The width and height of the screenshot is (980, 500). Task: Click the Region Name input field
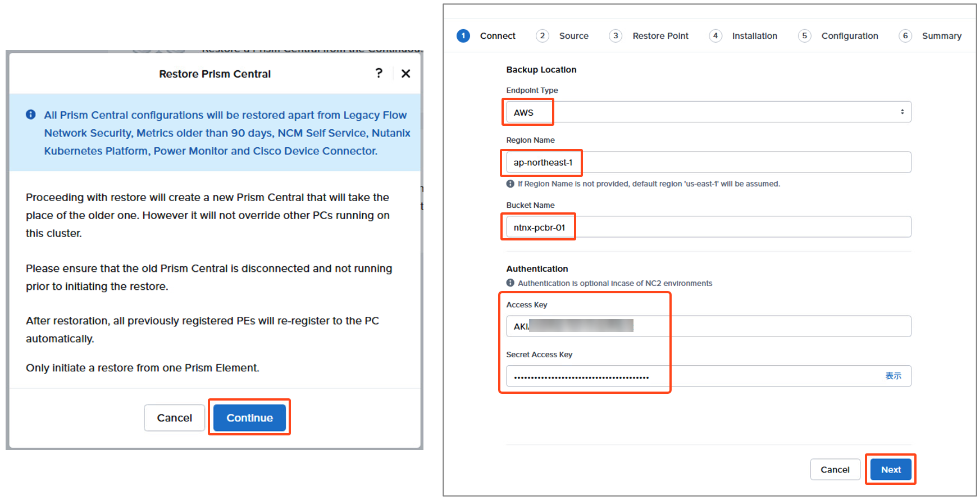[708, 162]
